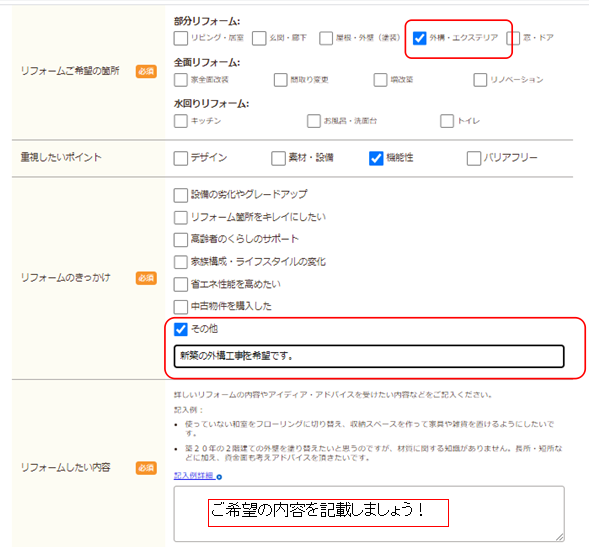Uncheck the 機能性 checkbox
The image size is (589, 548).
(376, 158)
